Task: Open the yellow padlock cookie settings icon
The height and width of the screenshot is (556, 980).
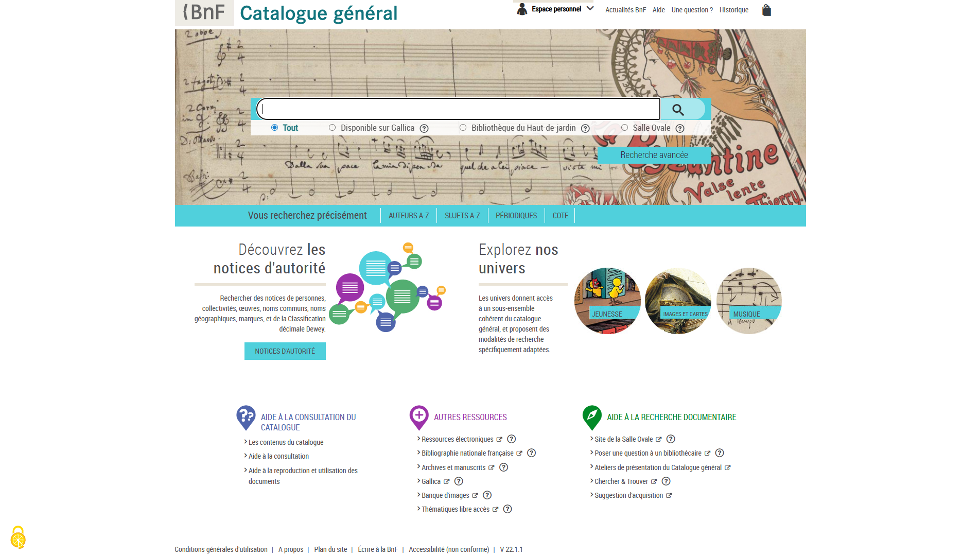Action: point(18,538)
